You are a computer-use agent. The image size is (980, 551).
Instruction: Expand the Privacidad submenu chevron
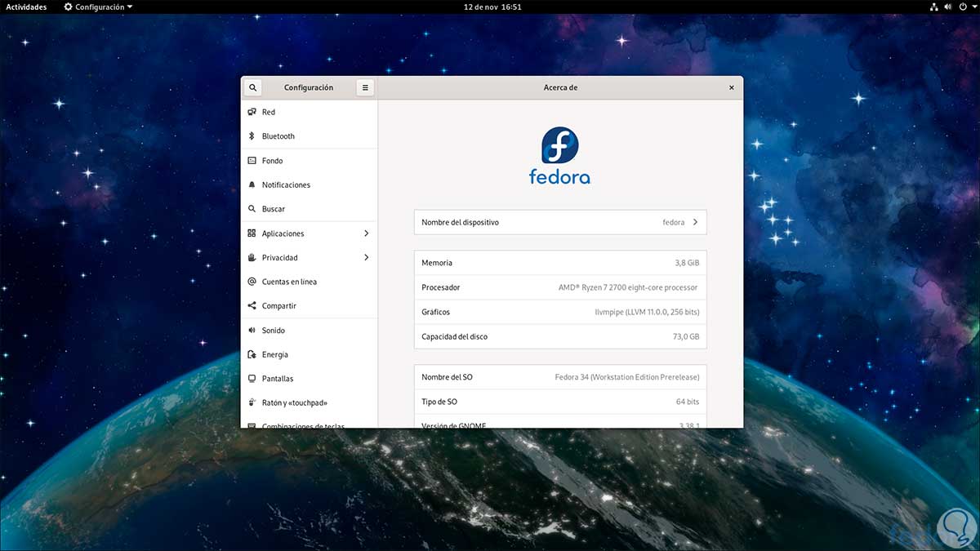click(366, 258)
